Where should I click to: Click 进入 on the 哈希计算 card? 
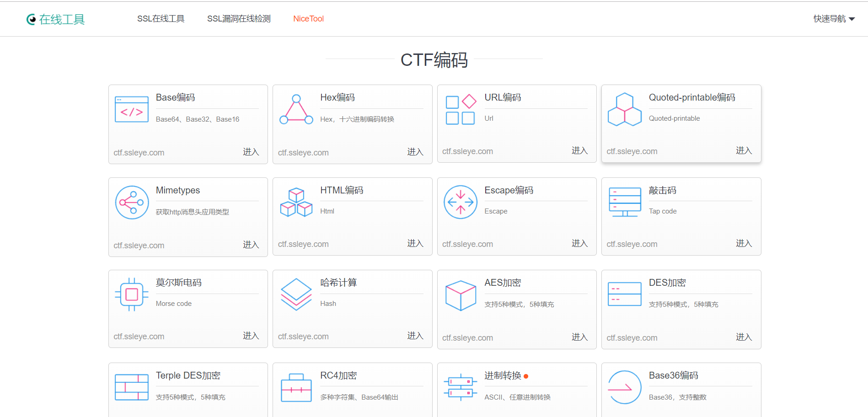coord(415,336)
